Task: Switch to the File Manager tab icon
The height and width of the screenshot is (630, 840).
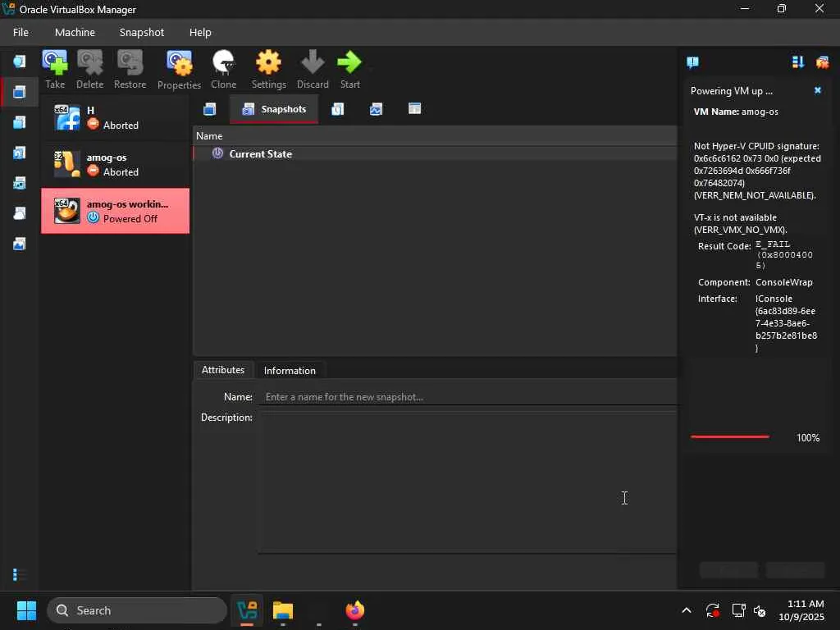Action: pyautogui.click(x=414, y=109)
